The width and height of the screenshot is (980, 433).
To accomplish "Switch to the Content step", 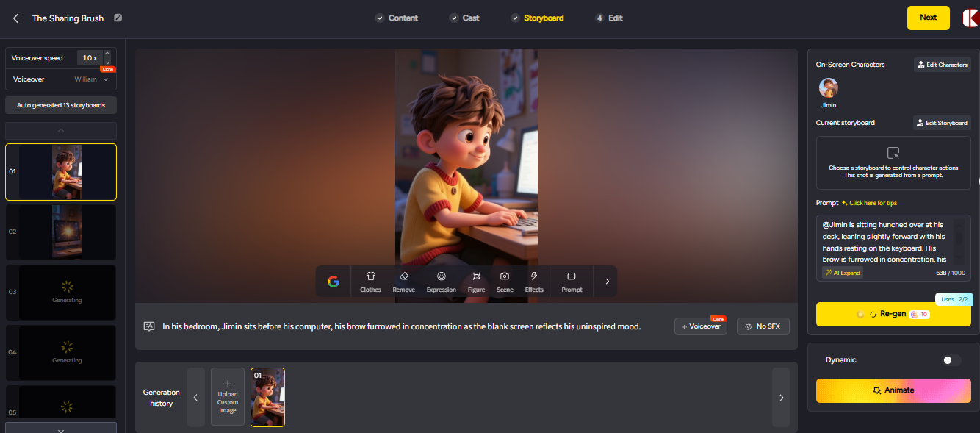I will 397,18.
